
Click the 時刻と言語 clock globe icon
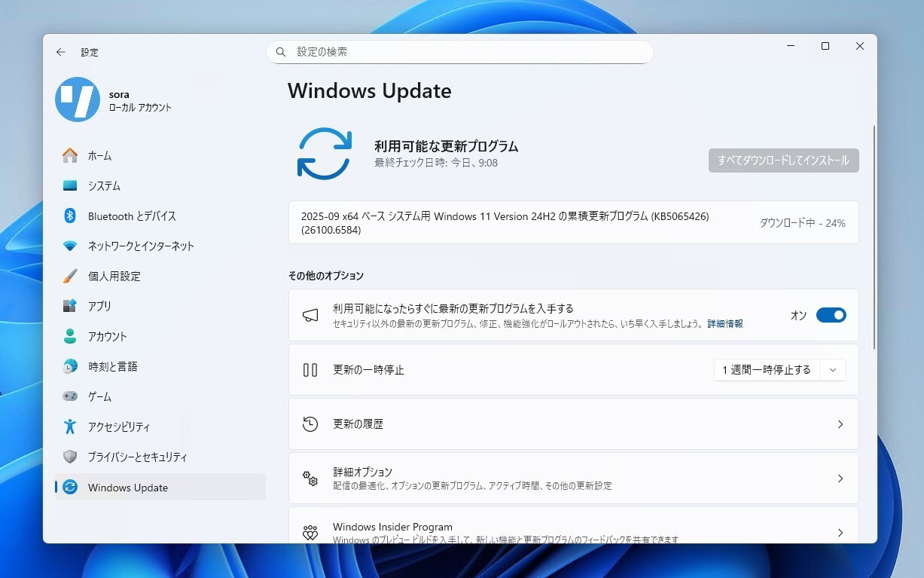[70, 366]
